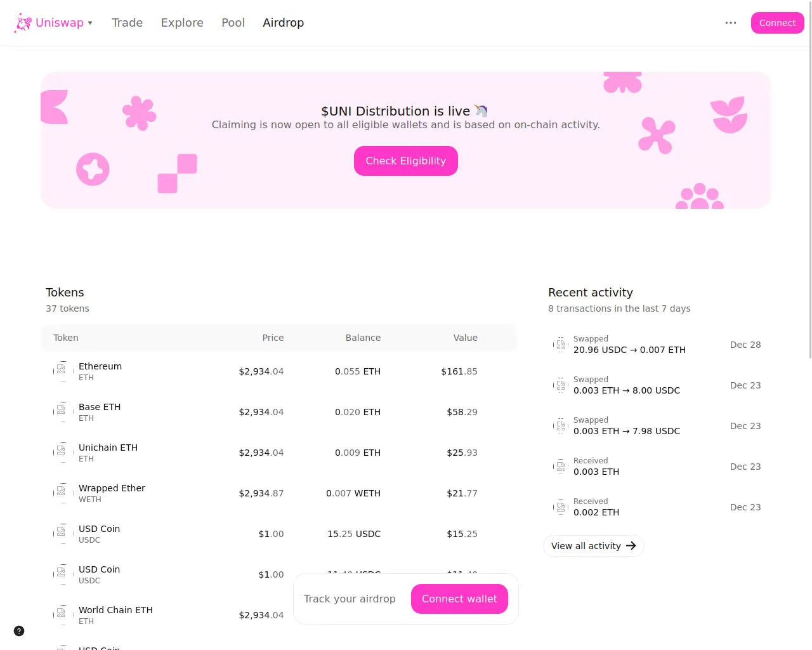The height and width of the screenshot is (650, 812).
Task: Select the Airdrop tab
Action: pyautogui.click(x=283, y=23)
